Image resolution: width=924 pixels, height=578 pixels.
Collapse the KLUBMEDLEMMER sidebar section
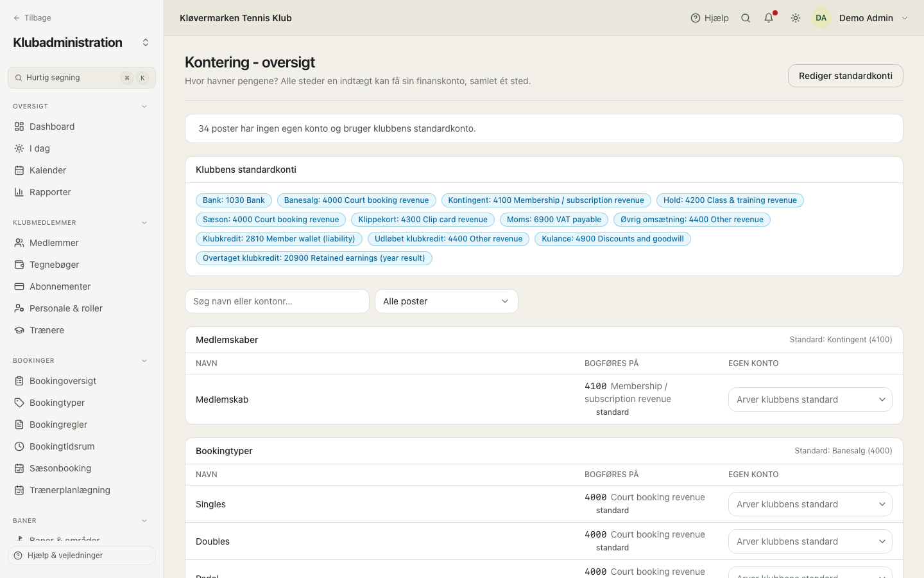tap(144, 223)
